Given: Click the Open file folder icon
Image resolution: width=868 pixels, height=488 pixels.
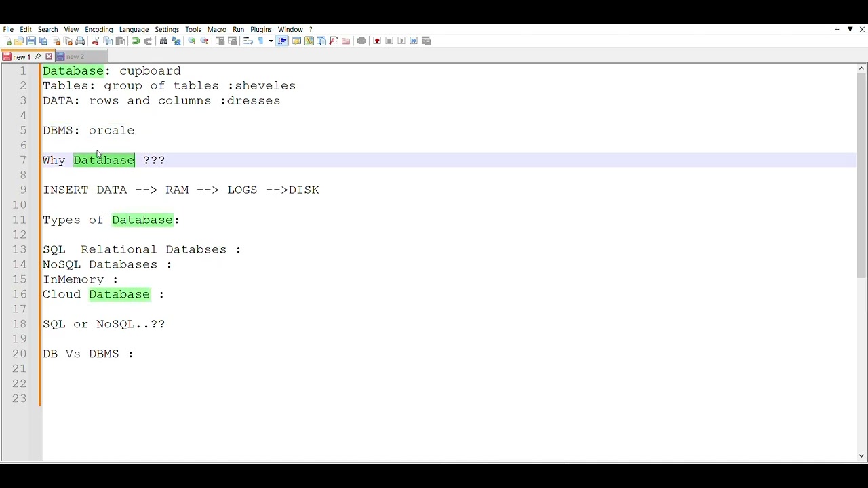Looking at the screenshot, I should click(18, 41).
